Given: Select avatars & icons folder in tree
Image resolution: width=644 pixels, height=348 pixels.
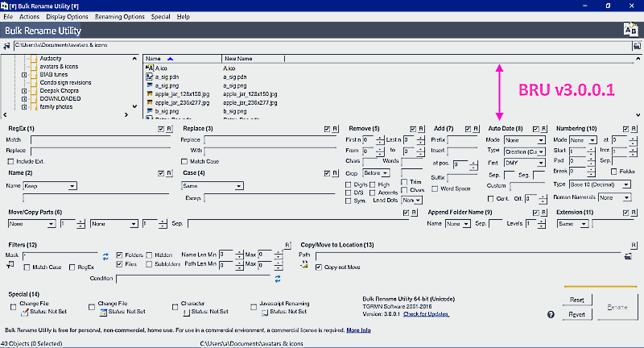Looking at the screenshot, I should click(59, 67).
